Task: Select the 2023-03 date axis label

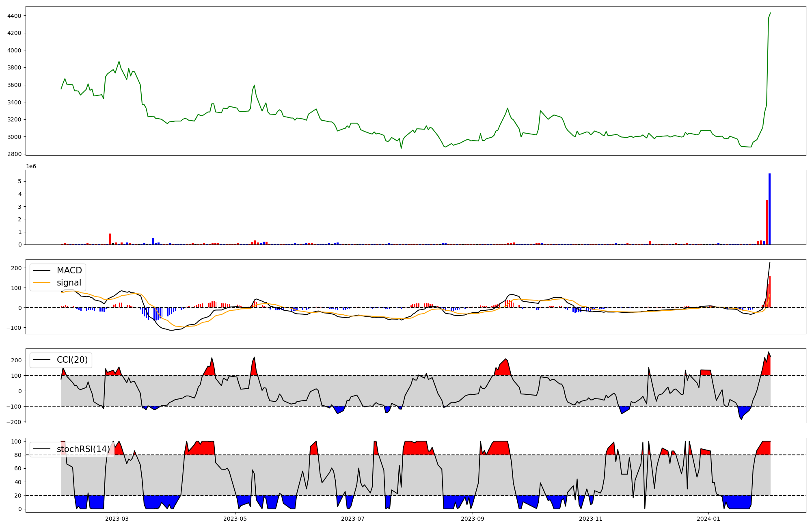Action: point(117,519)
